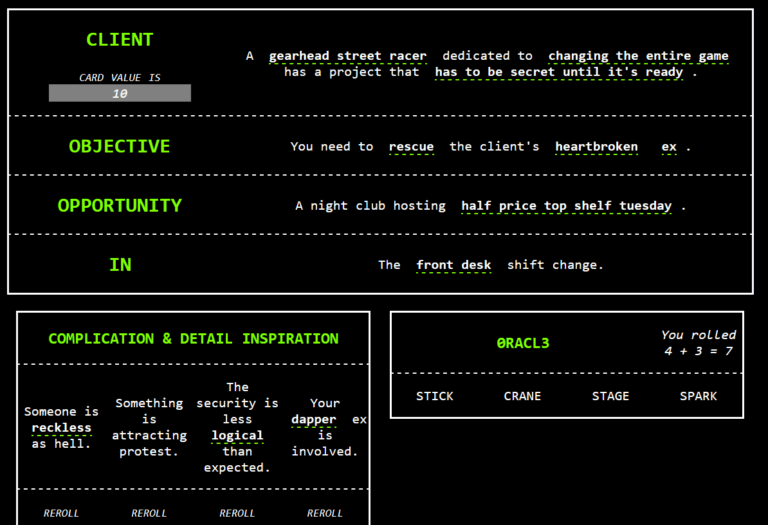Click the underlined word 'heartbroken'

[x=596, y=146]
